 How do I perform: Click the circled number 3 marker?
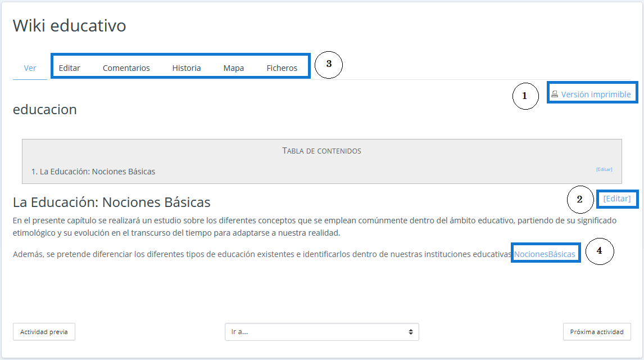coord(329,65)
